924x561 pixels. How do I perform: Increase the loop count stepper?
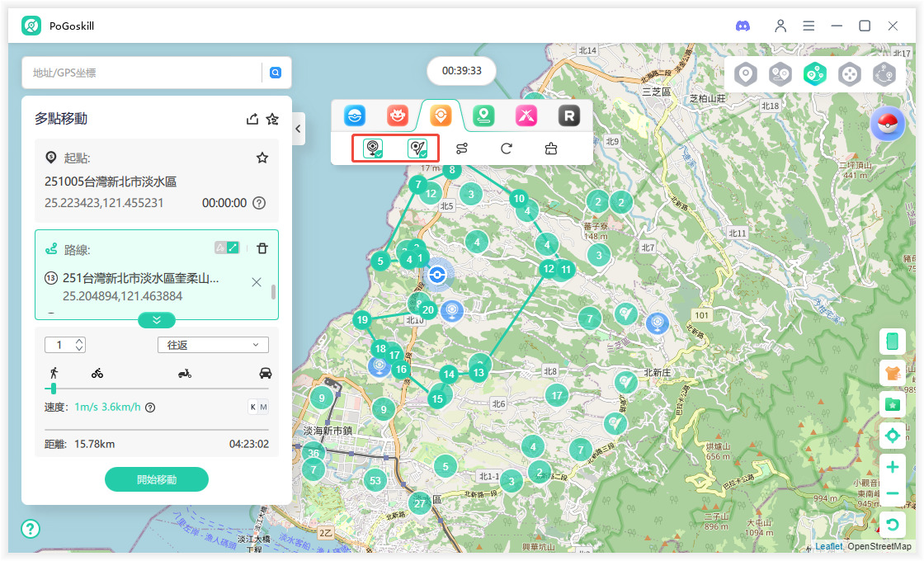(79, 342)
